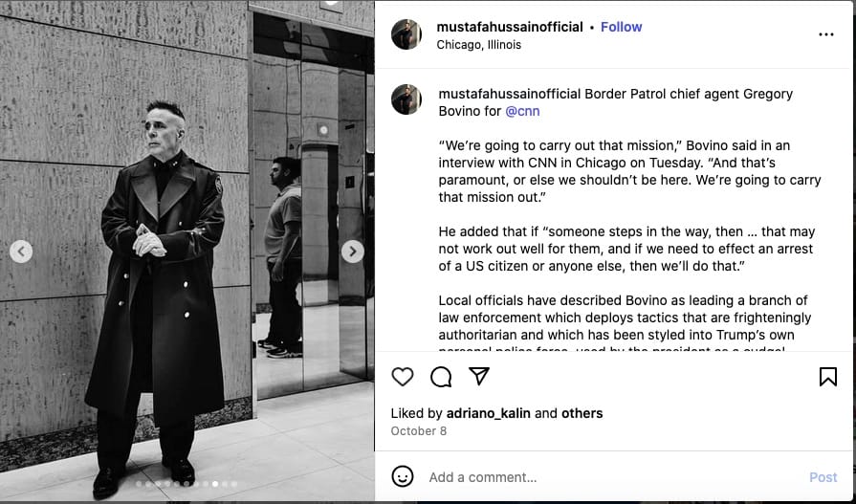Save post with the bookmark icon
Screen dimensions: 856x504
click(828, 377)
